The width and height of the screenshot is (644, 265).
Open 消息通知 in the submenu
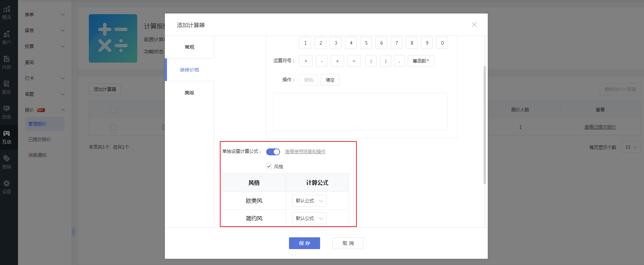pos(37,155)
